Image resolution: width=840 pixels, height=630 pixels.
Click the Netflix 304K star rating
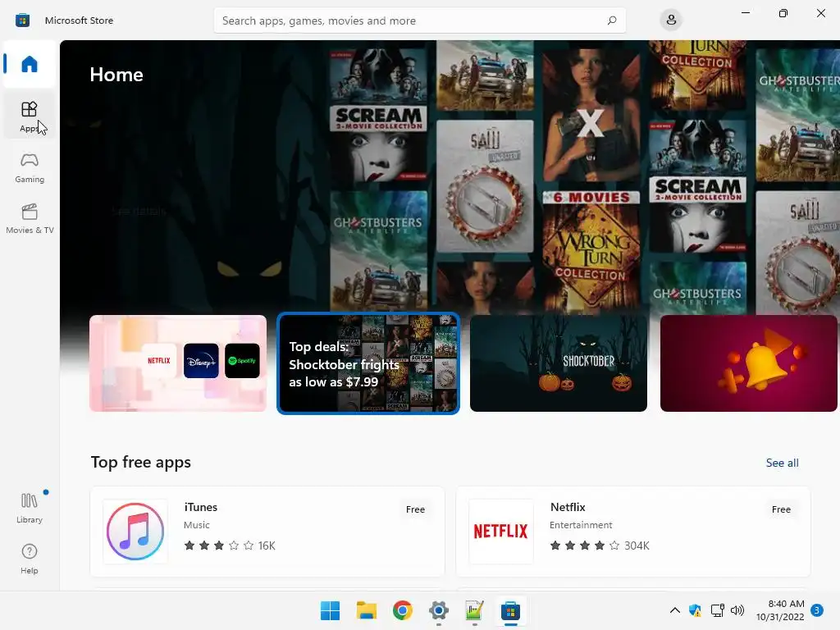point(600,546)
